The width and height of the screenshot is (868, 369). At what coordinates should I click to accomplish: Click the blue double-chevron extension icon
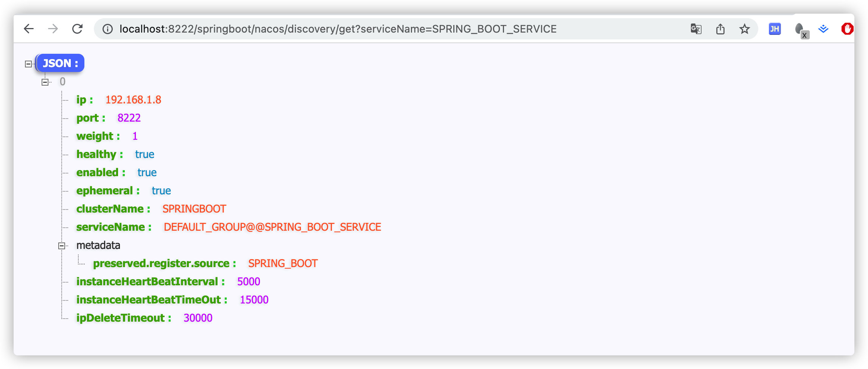[824, 28]
